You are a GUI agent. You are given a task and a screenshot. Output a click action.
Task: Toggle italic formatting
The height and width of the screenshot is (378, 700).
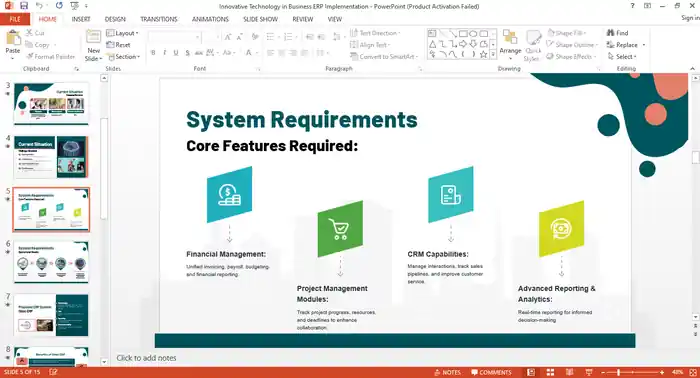pyautogui.click(x=164, y=53)
